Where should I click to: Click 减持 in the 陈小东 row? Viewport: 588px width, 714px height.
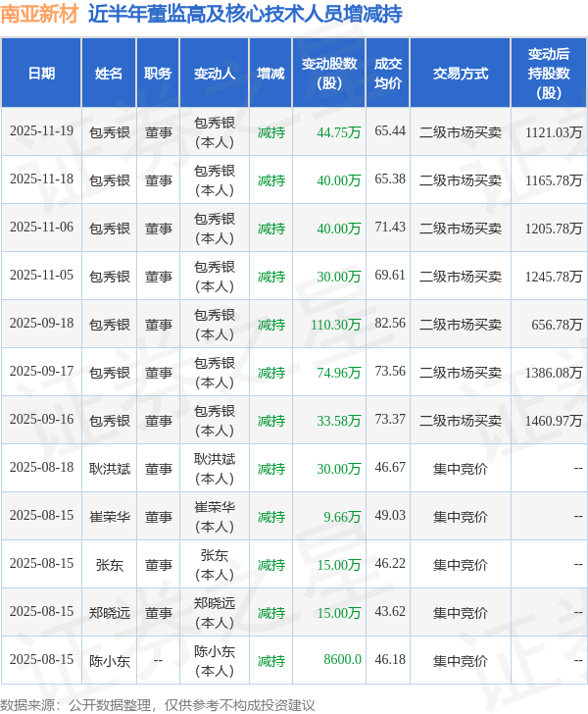click(271, 661)
